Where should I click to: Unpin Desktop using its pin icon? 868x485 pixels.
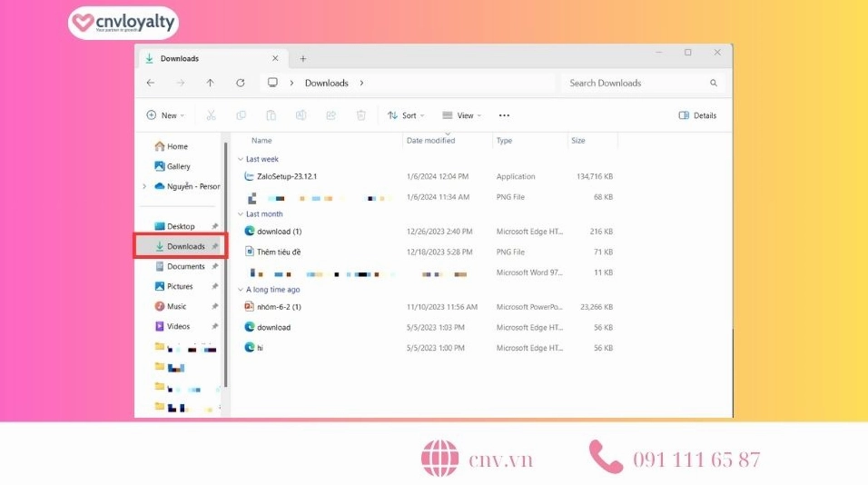[x=215, y=226]
